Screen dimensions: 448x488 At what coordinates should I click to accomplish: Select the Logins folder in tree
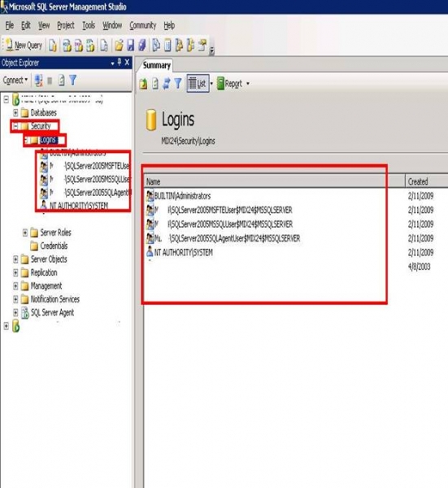tap(48, 140)
